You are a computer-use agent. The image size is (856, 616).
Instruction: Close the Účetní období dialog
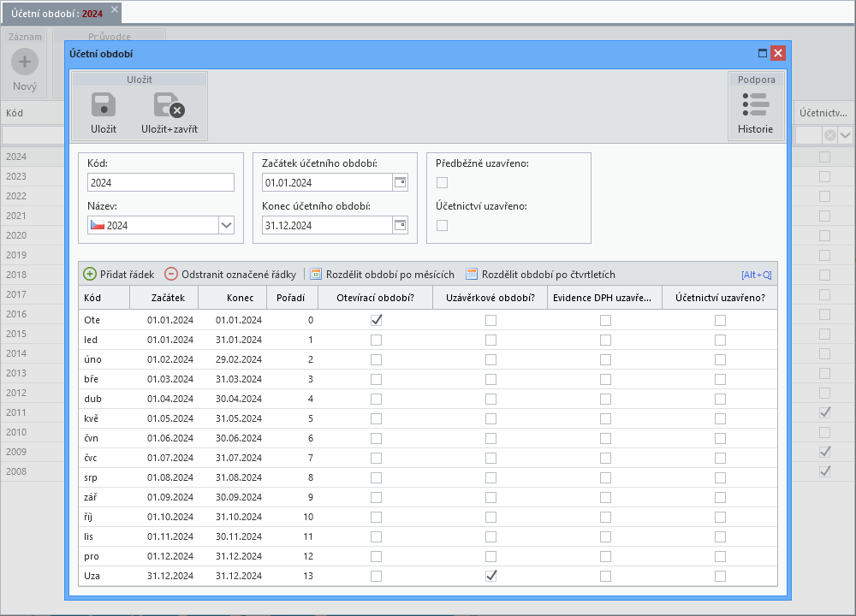[x=778, y=53]
